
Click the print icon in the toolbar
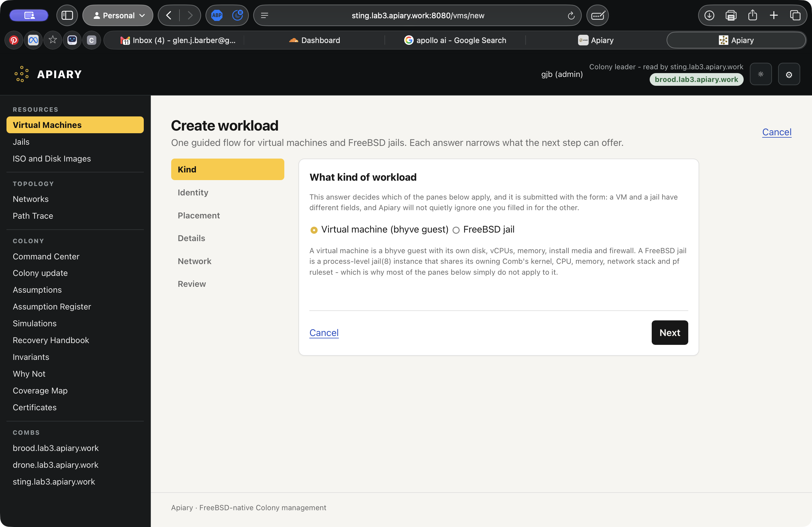click(x=730, y=15)
